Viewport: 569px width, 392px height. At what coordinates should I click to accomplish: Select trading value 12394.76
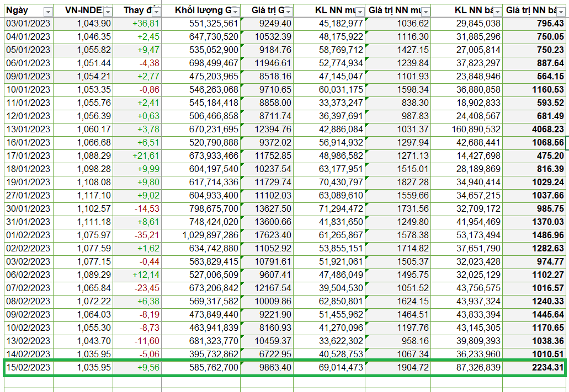click(x=267, y=130)
